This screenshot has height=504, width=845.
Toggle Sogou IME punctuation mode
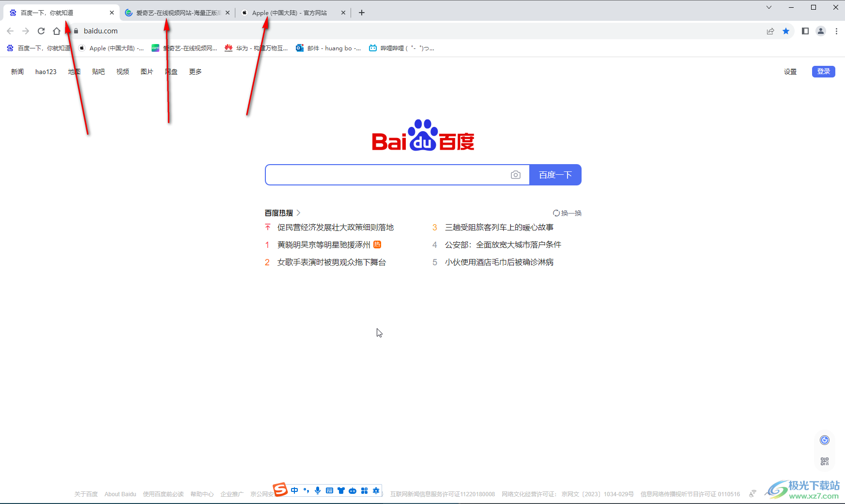tap(306, 490)
